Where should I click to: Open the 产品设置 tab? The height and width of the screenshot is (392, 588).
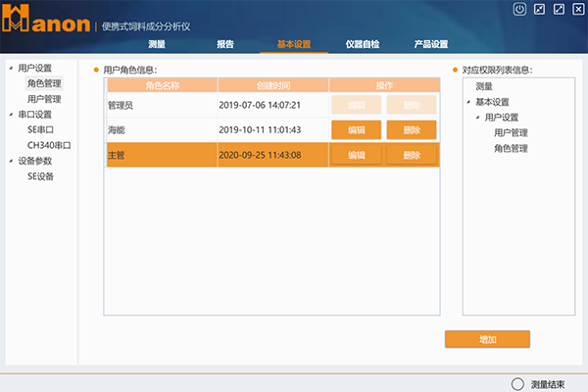coord(430,44)
